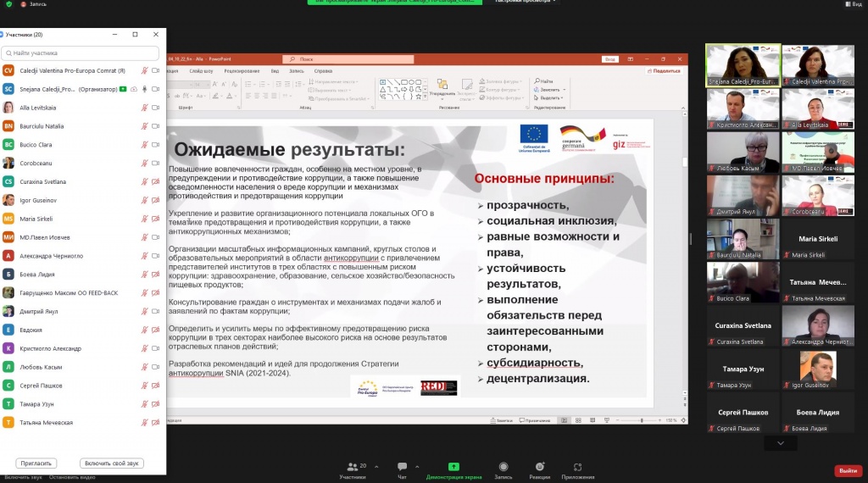Toggle the microphone of Snejana Caledji

(x=144, y=89)
